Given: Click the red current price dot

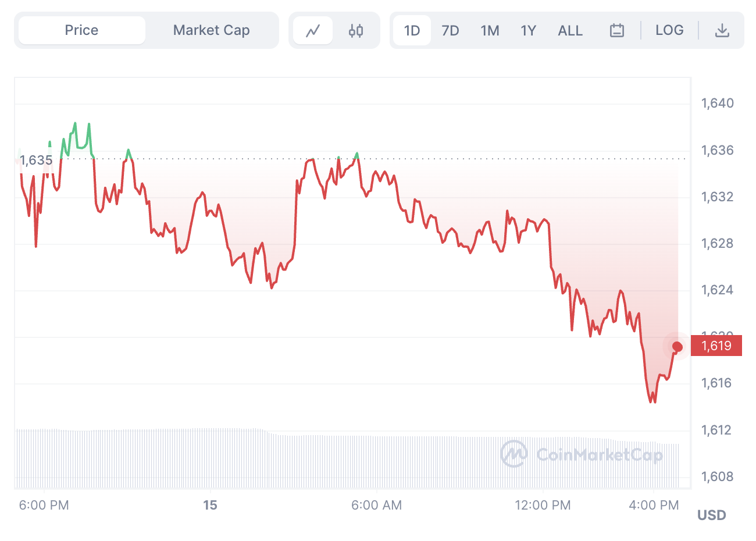Looking at the screenshot, I should [x=677, y=347].
